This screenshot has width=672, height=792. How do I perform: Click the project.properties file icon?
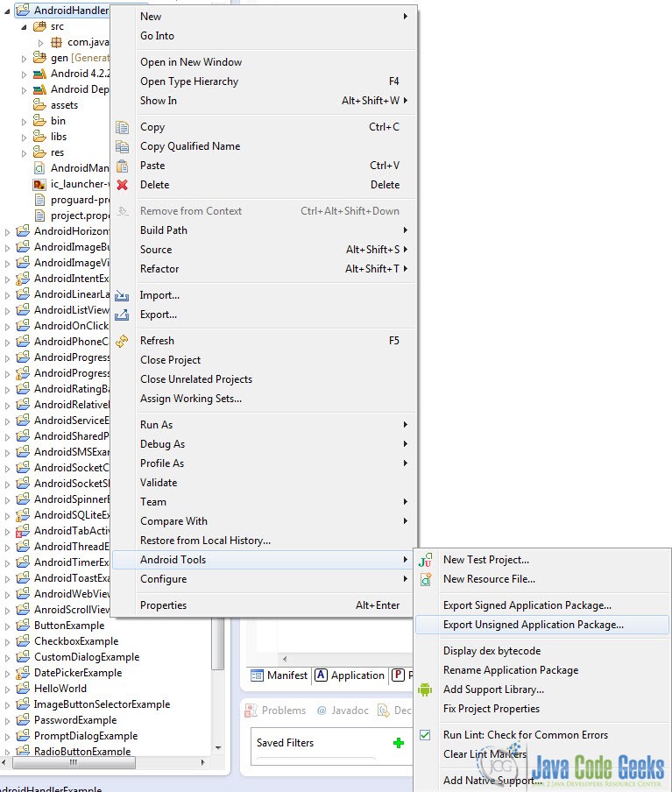(x=39, y=216)
